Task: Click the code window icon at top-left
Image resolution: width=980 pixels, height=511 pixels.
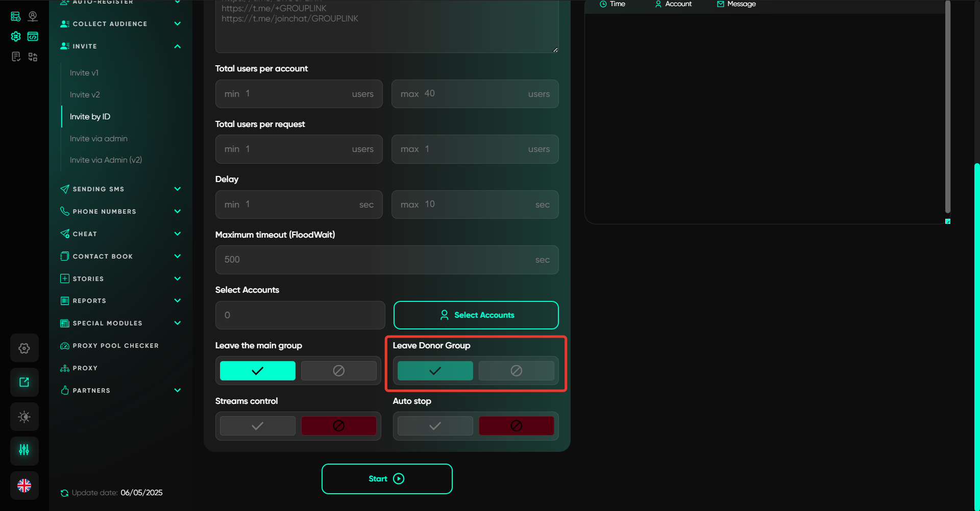Action: point(33,36)
